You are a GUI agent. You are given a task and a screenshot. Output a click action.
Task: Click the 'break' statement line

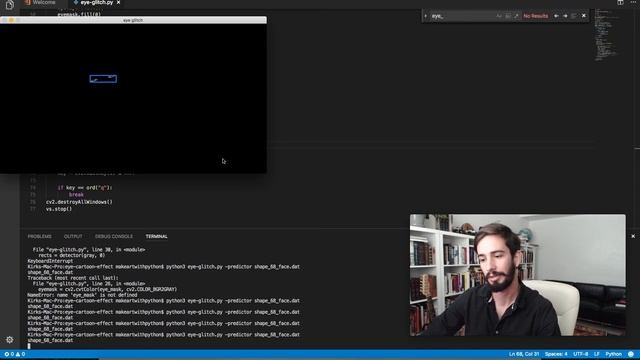click(x=76, y=195)
